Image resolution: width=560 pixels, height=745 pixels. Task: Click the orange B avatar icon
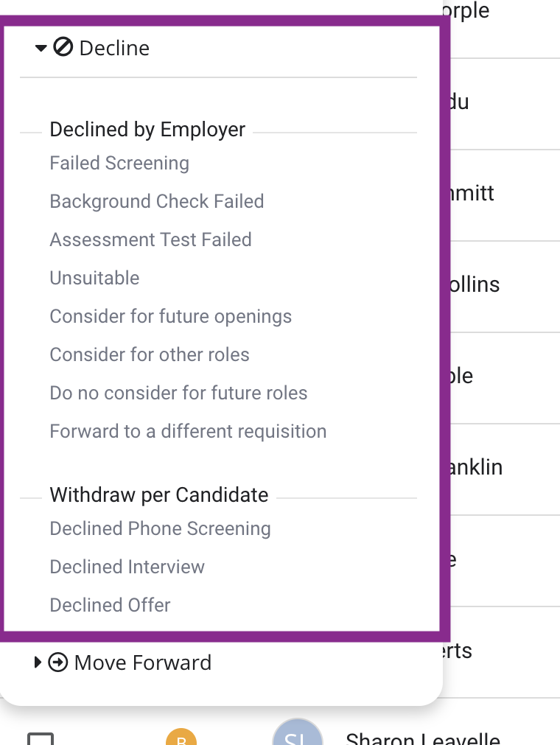pos(181,737)
